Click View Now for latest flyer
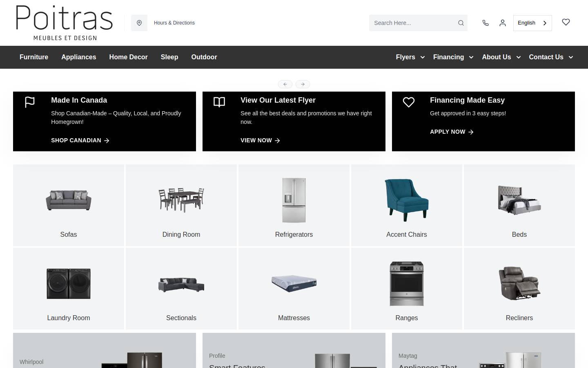The image size is (588, 368). click(x=260, y=140)
